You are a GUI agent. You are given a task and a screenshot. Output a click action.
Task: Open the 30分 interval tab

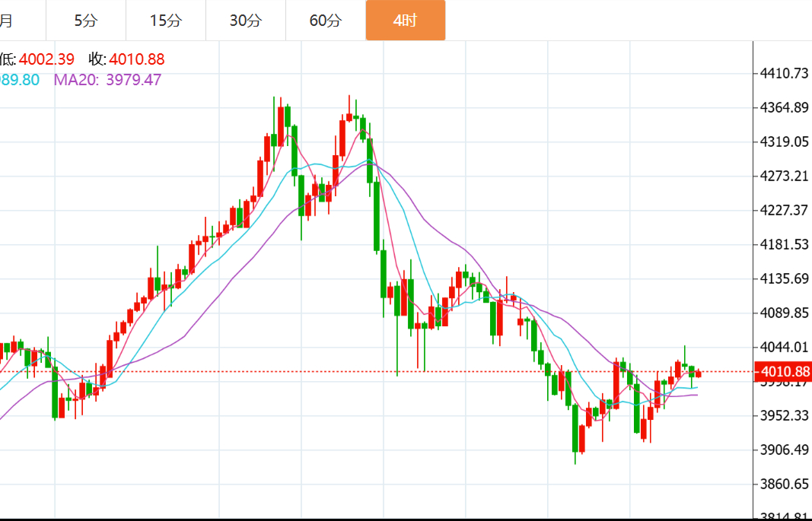point(246,21)
